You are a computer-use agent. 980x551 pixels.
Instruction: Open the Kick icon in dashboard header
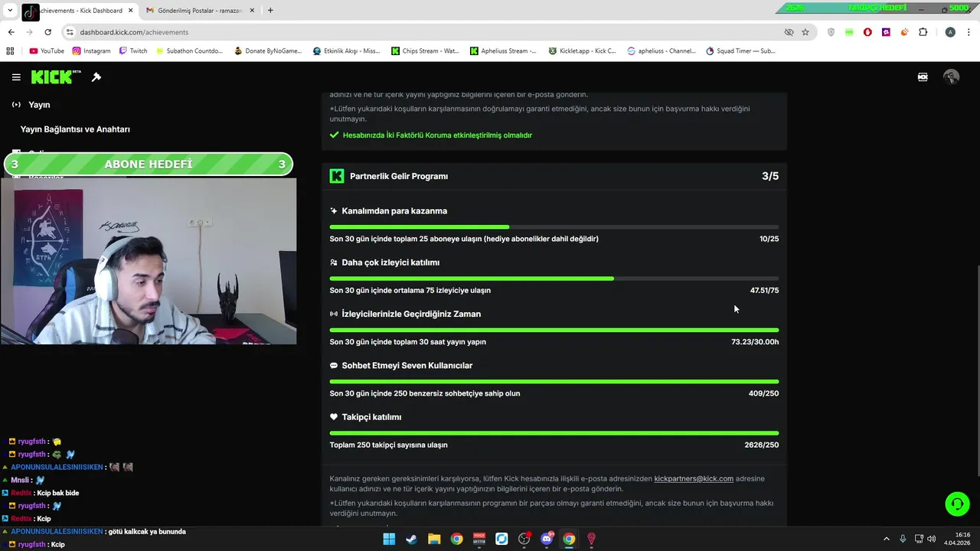tap(923, 77)
